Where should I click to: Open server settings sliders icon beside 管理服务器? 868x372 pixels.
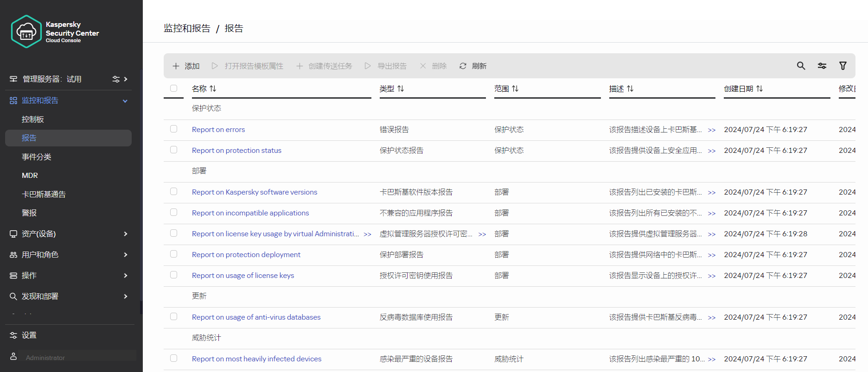coord(116,79)
